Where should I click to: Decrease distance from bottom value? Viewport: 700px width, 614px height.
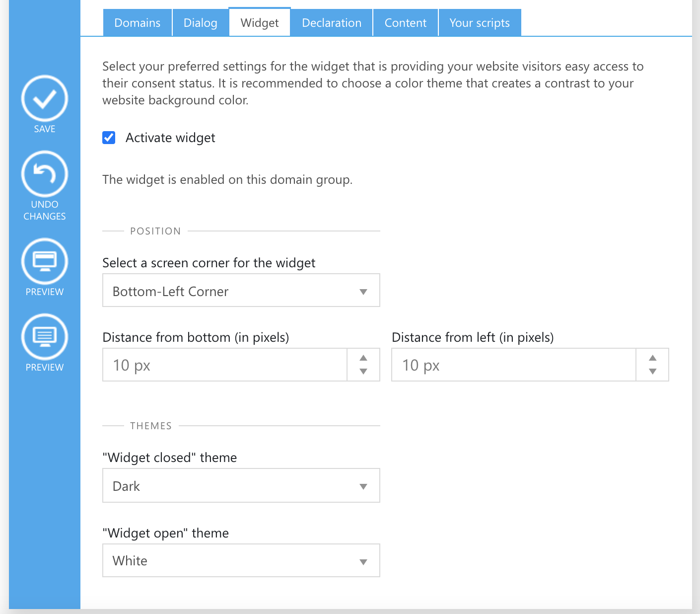pos(363,372)
